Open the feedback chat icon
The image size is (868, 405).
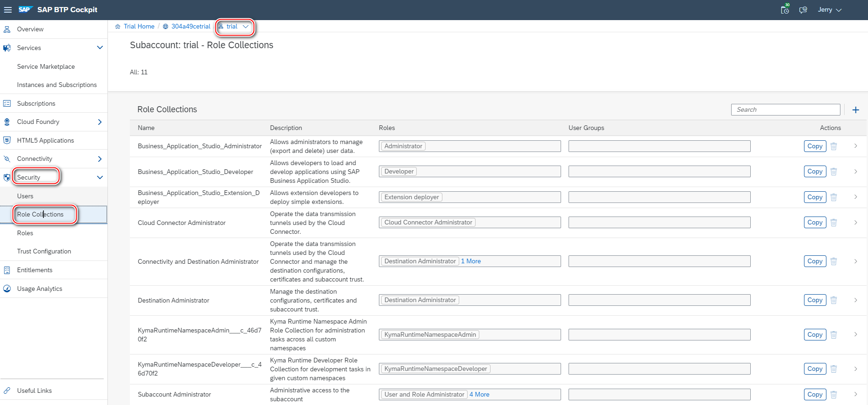point(803,10)
